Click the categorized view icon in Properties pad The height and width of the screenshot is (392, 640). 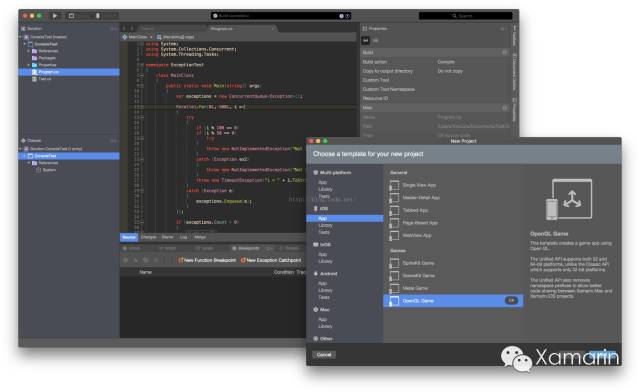[366, 40]
